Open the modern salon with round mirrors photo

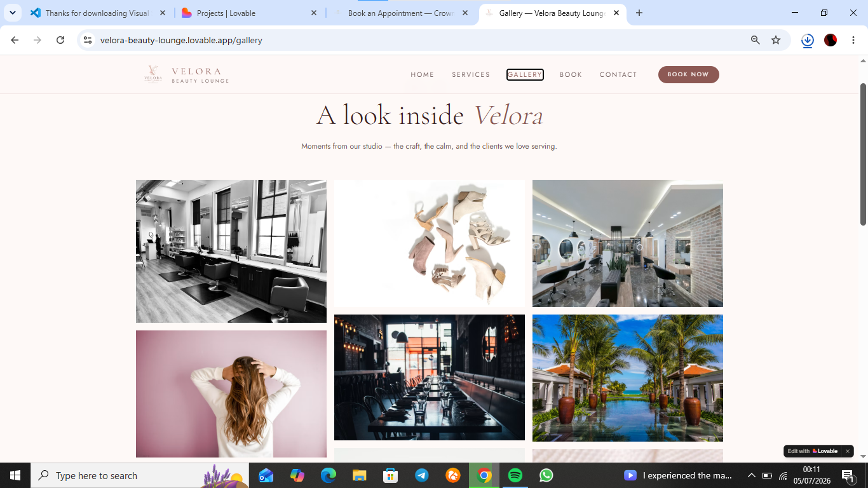(628, 243)
